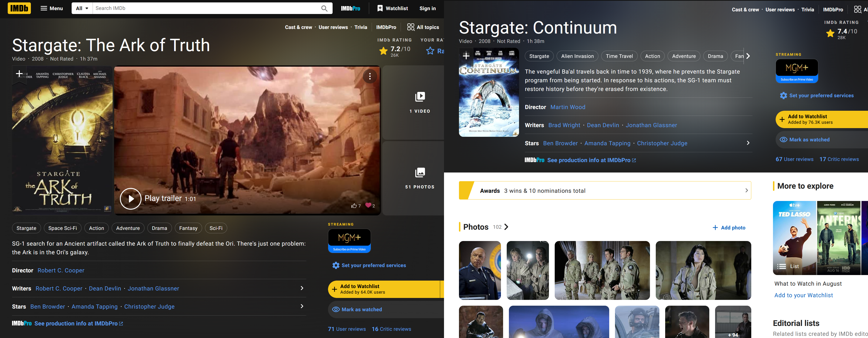This screenshot has width=868, height=338.
Task: Mark Ark of Truth as watched
Action: 386,309
